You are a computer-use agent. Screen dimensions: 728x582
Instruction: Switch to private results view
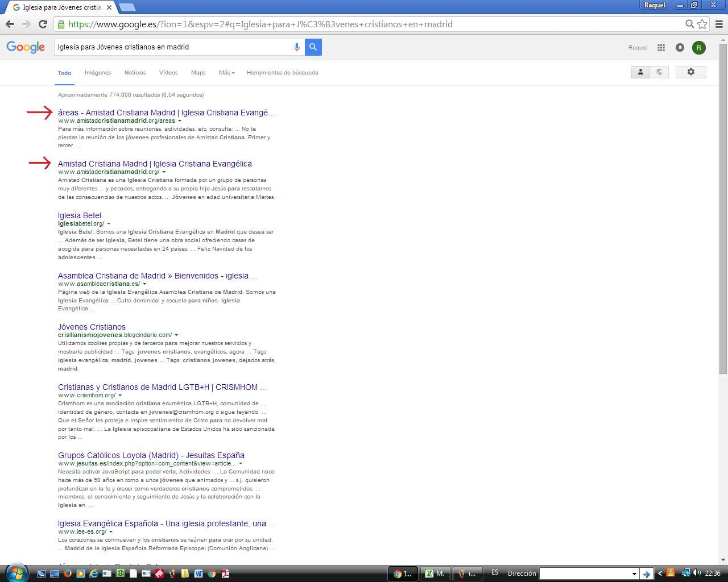pos(640,72)
